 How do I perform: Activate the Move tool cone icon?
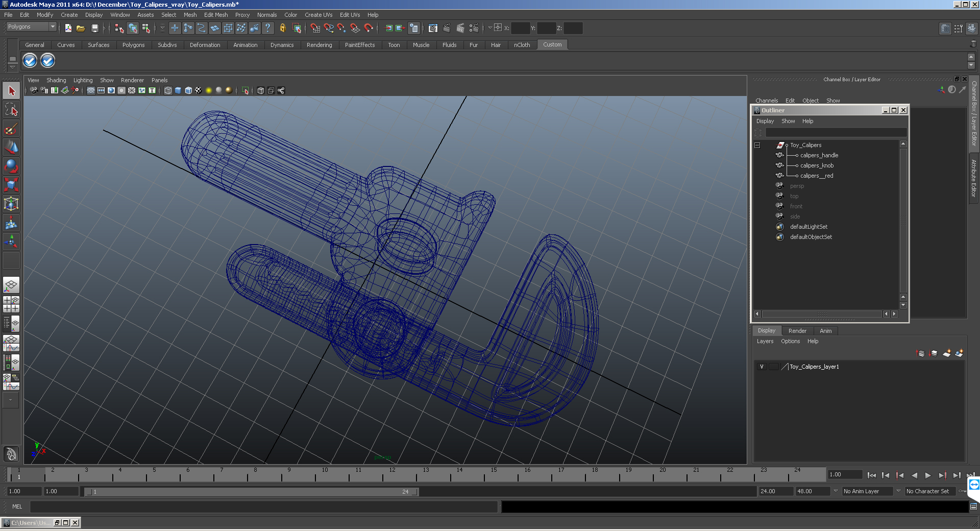tap(11, 148)
